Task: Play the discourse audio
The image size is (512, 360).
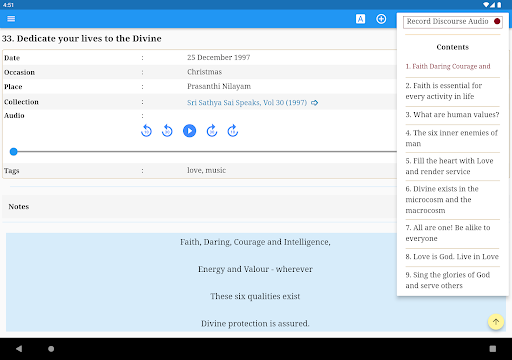Action: [x=189, y=131]
